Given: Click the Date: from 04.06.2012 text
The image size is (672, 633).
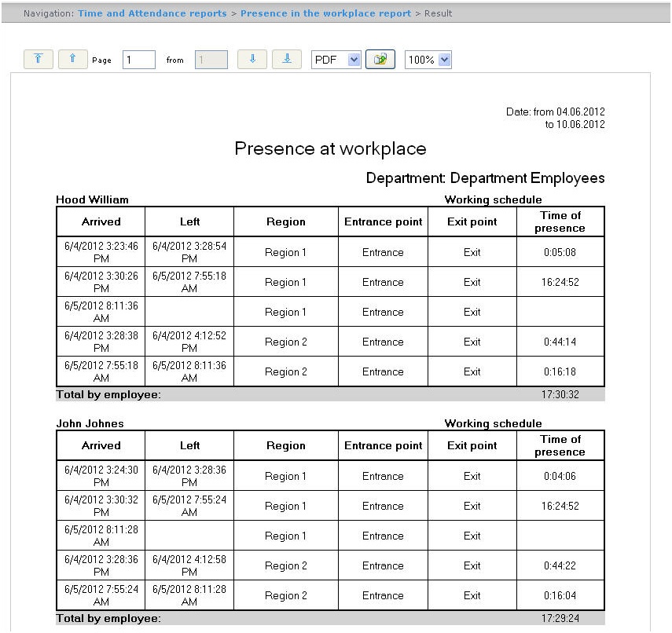Looking at the screenshot, I should coord(556,112).
